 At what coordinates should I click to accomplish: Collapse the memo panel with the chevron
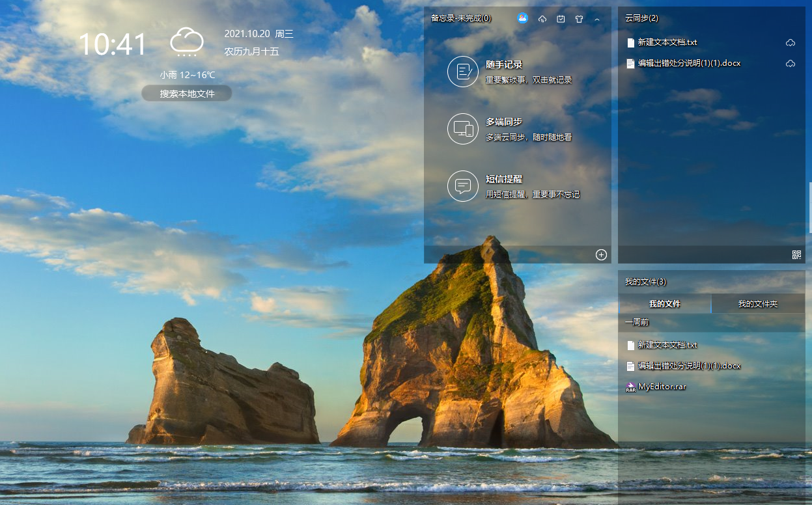click(597, 20)
